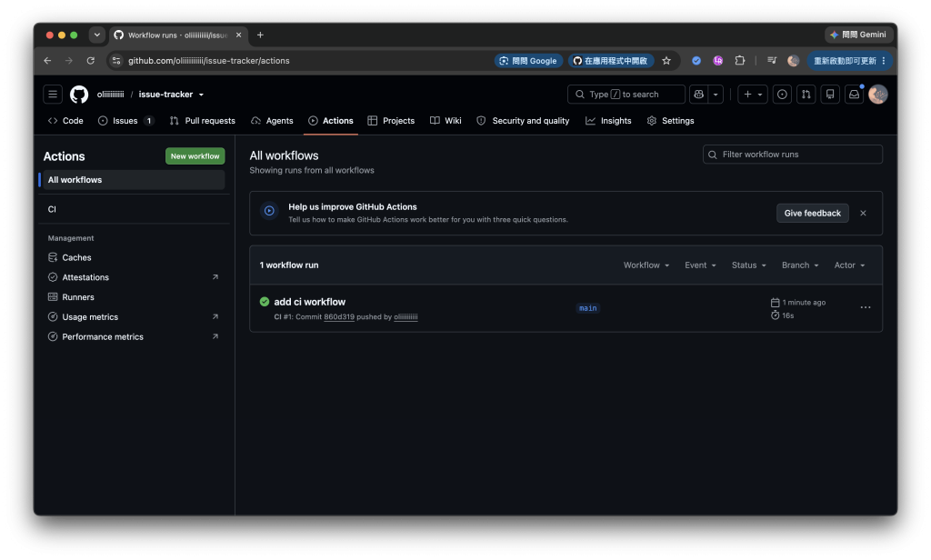Image resolution: width=931 pixels, height=560 pixels.
Task: Open commit 860d319 link
Action: (339, 317)
